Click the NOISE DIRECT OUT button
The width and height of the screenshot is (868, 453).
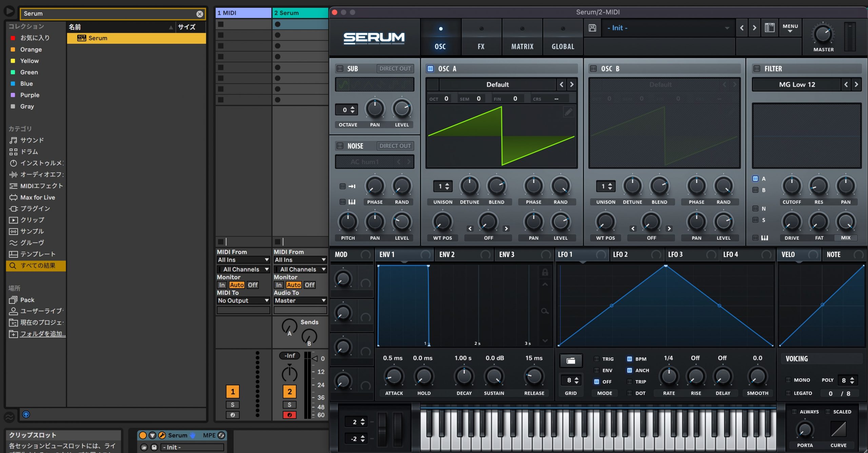coord(395,146)
